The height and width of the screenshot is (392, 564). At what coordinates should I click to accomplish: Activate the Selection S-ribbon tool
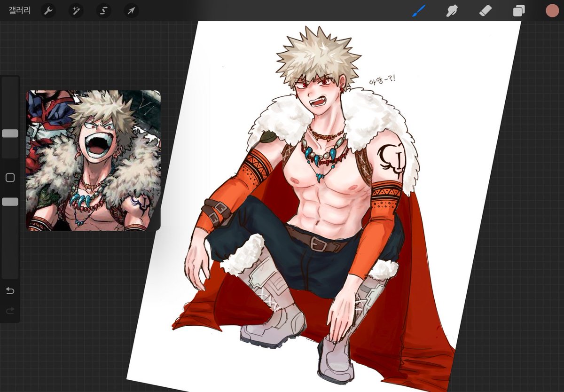coord(103,10)
